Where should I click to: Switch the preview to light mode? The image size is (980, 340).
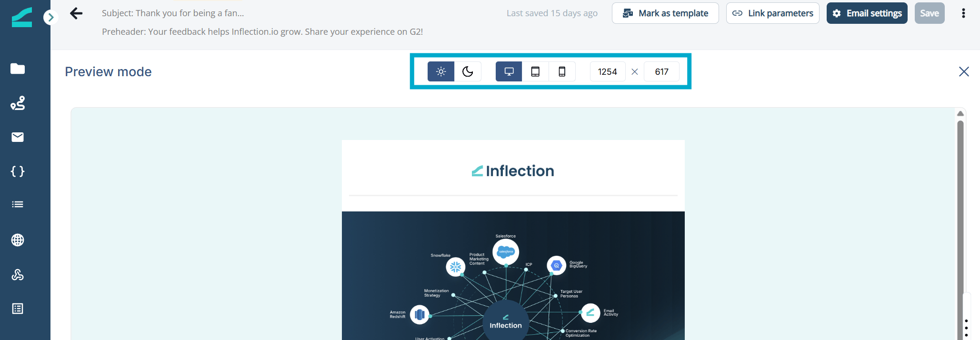click(441, 71)
